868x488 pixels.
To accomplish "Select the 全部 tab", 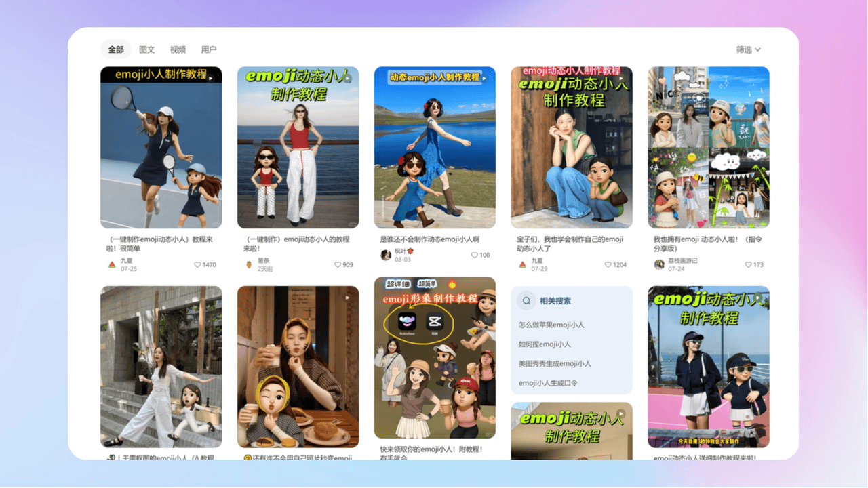I will click(116, 49).
